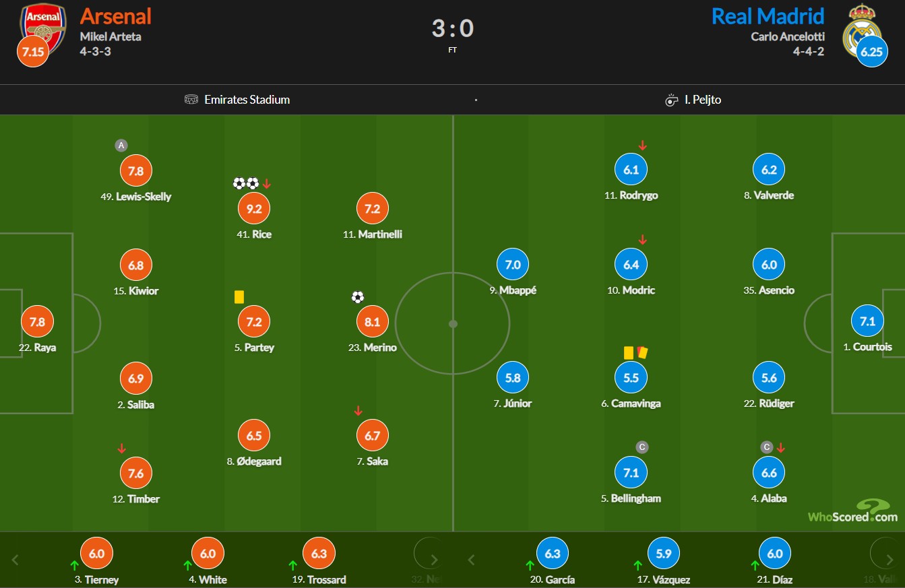Click the WhoScored.com logo
The width and height of the screenshot is (905, 588).
853,511
